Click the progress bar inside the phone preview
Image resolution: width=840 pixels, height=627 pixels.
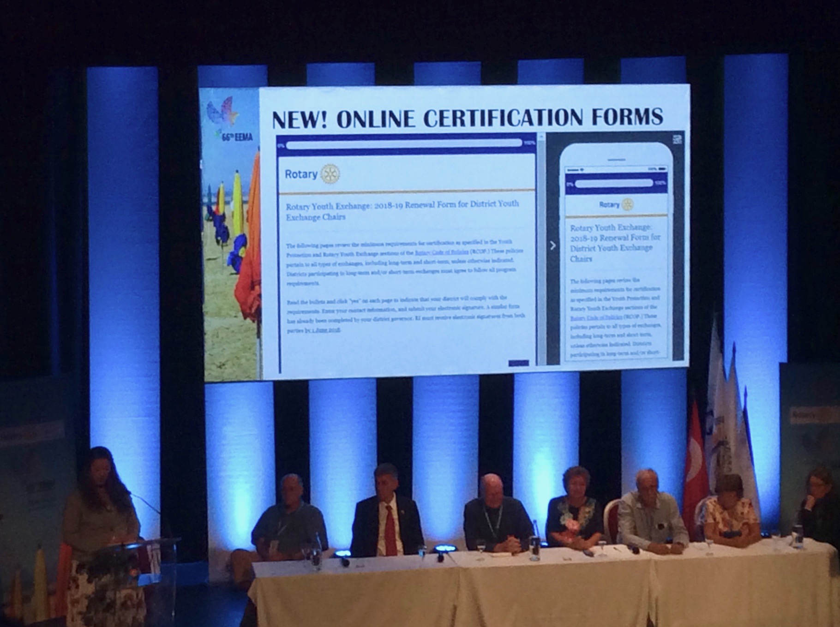pyautogui.click(x=614, y=183)
